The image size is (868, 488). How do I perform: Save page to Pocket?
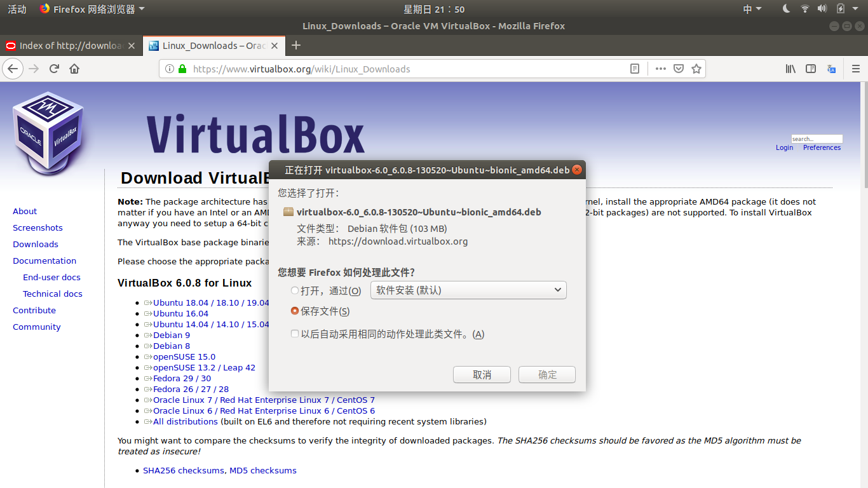point(679,69)
